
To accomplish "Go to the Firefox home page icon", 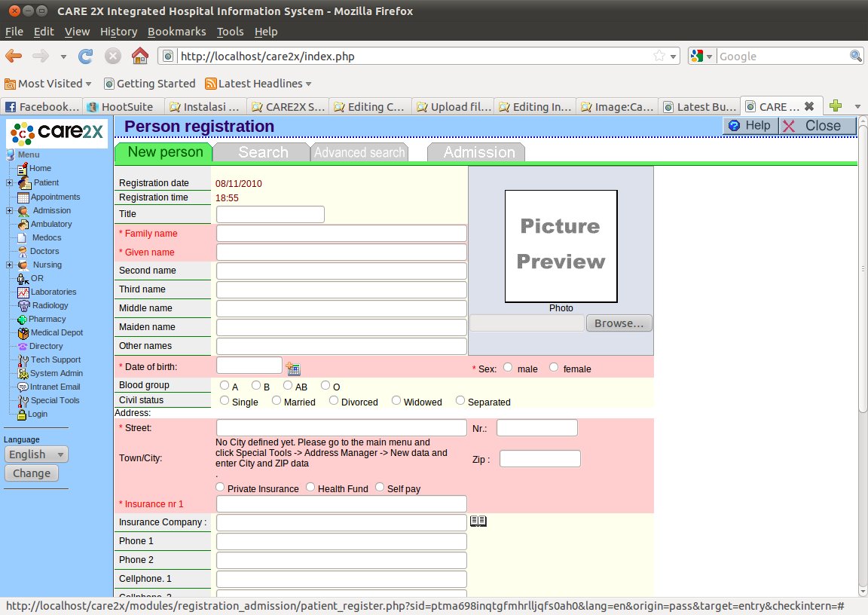I will coord(139,56).
